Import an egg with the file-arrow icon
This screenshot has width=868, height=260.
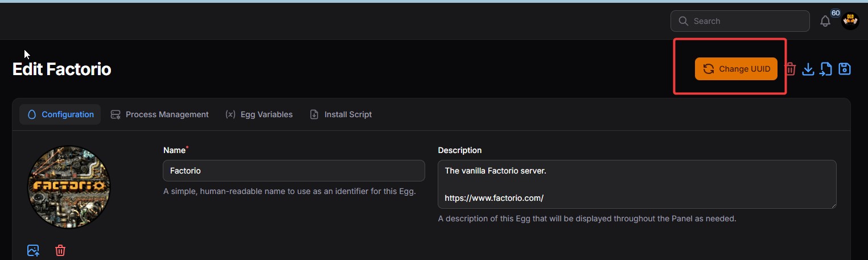826,69
